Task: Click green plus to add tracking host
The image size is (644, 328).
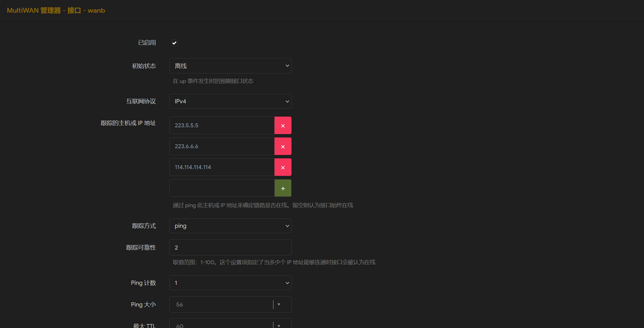Action: [x=283, y=188]
